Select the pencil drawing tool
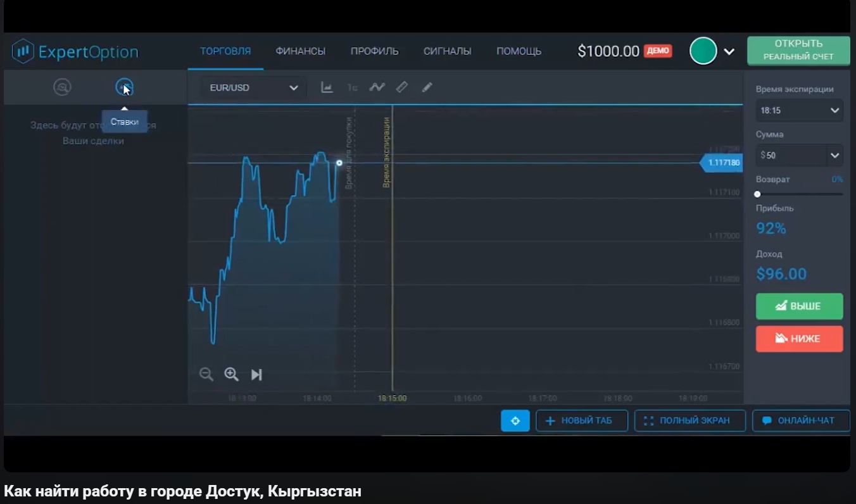Image resolution: width=856 pixels, height=504 pixels. [427, 87]
